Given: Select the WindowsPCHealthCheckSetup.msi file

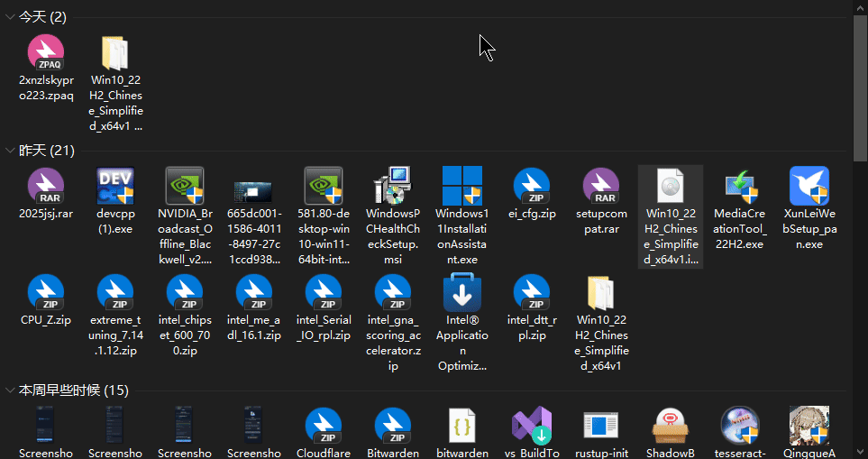Looking at the screenshot, I should coord(393,187).
